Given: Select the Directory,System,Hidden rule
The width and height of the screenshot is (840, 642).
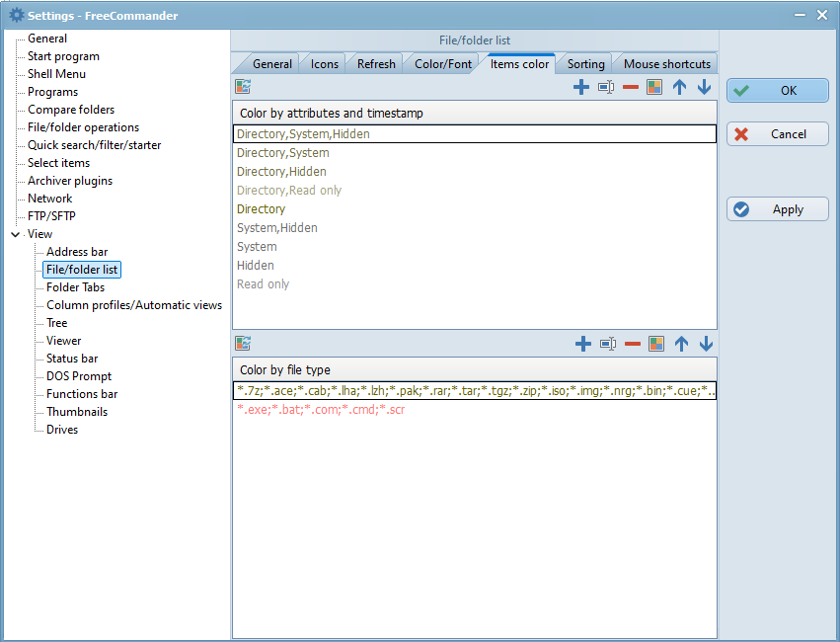Looking at the screenshot, I should point(475,134).
